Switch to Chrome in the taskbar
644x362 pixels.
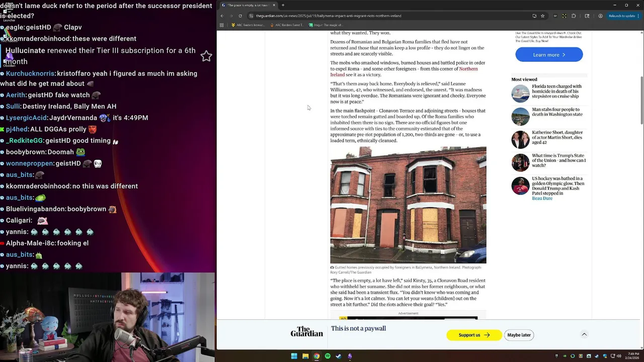tap(316, 356)
